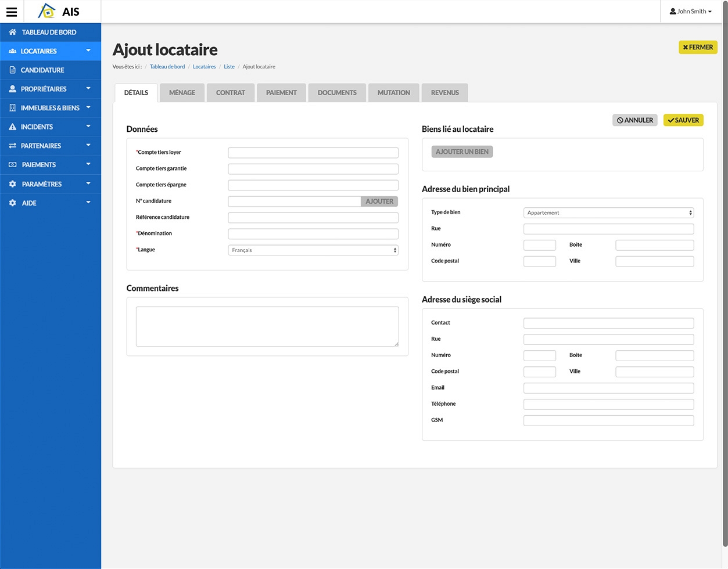Click the Partenaires exchange arrows icon
Image resolution: width=728 pixels, height=569 pixels.
point(12,146)
